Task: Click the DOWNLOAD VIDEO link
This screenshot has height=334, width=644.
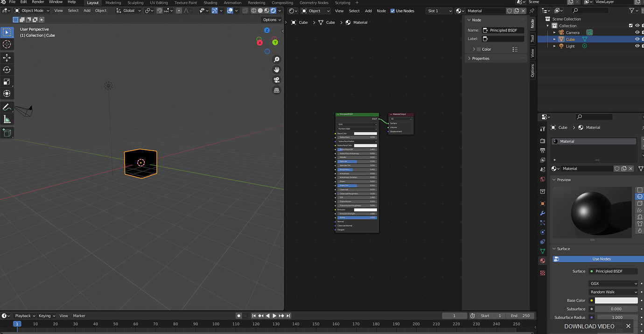Action: 589,326
